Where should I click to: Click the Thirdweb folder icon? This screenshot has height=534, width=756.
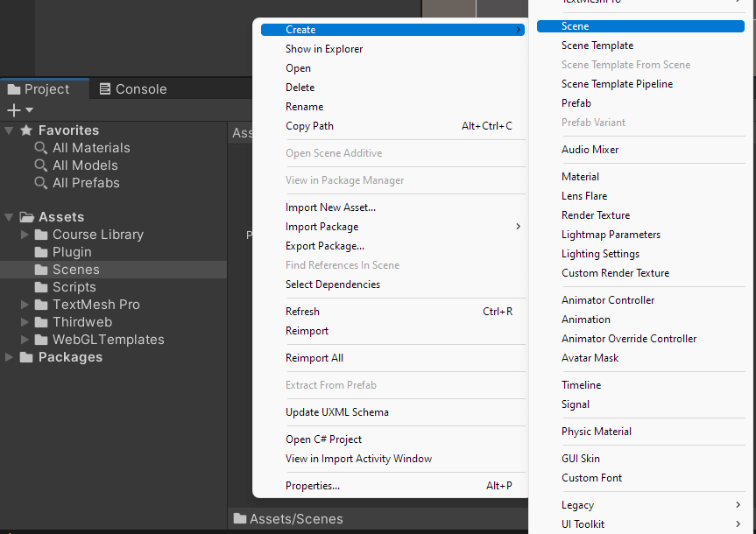(41, 322)
